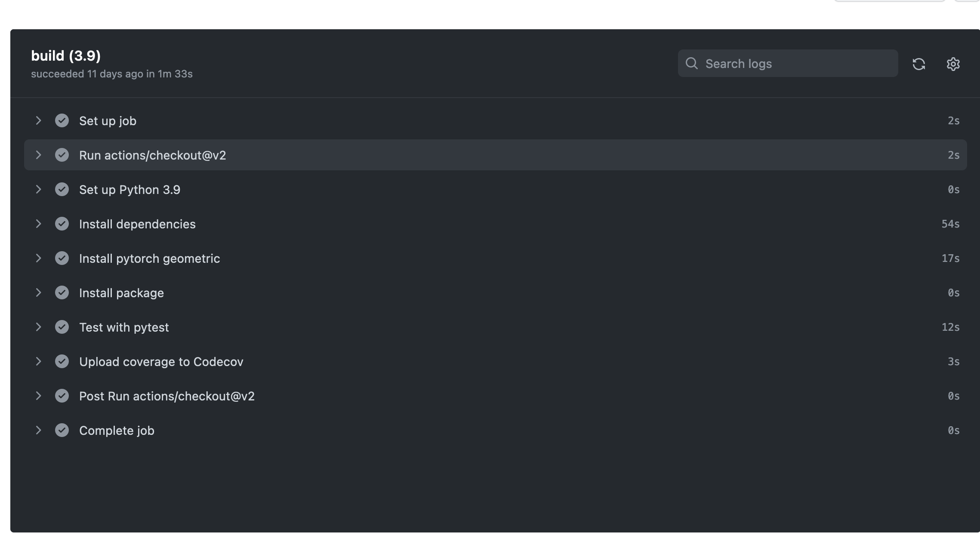Click status icon for Upload coverage to Codecov
This screenshot has width=980, height=560.
pyautogui.click(x=62, y=361)
